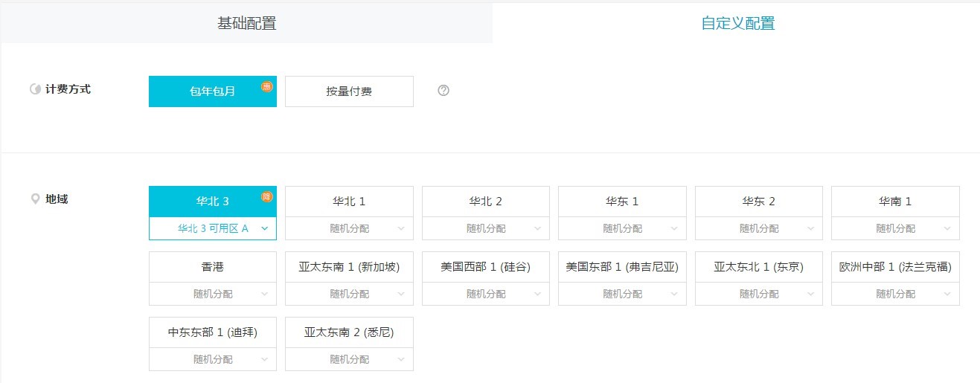Select the 华东 2 region
Screen dimensions: 980x383
[759, 202]
